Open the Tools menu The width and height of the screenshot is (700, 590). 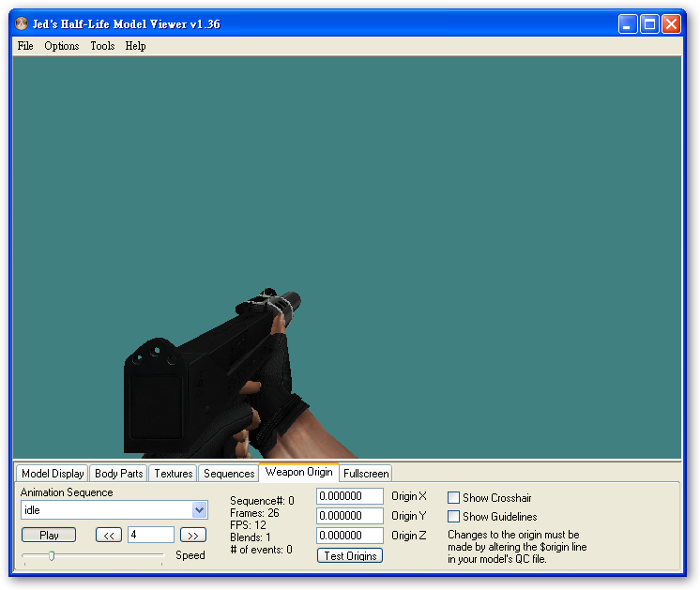(x=102, y=46)
